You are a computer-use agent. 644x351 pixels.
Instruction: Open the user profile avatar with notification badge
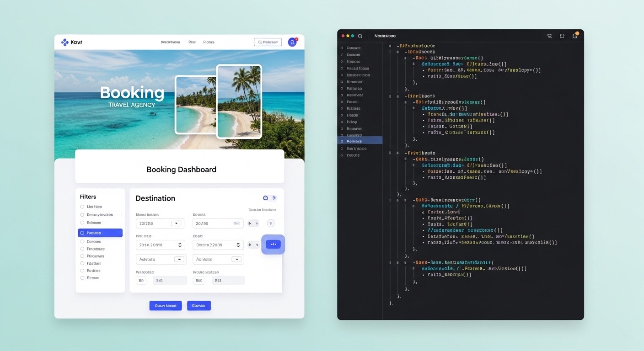tap(292, 42)
